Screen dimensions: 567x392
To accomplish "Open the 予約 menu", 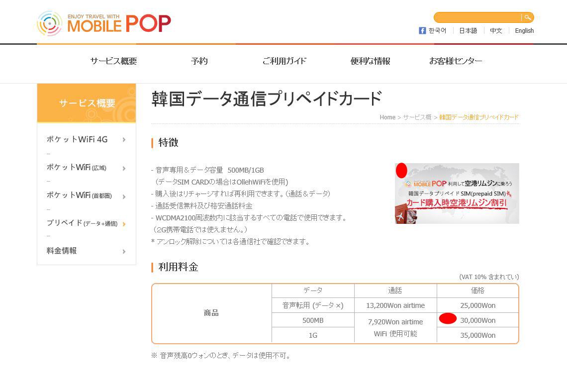I will (199, 61).
